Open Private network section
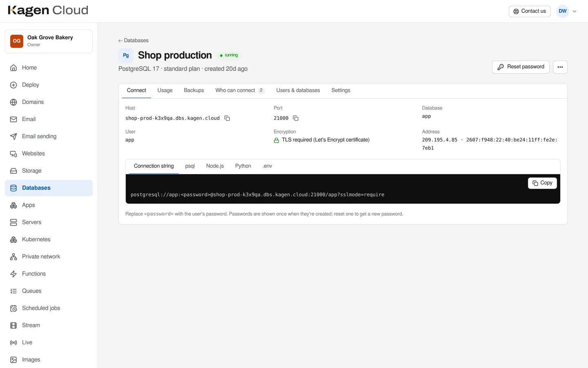 49,257
